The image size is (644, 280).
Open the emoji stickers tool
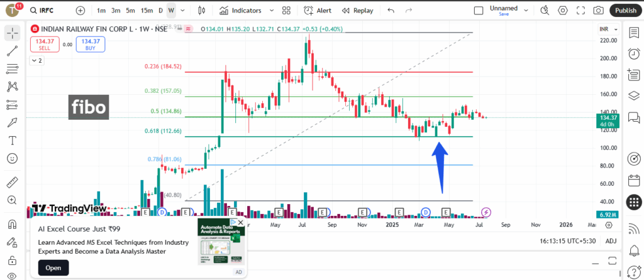(x=13, y=158)
